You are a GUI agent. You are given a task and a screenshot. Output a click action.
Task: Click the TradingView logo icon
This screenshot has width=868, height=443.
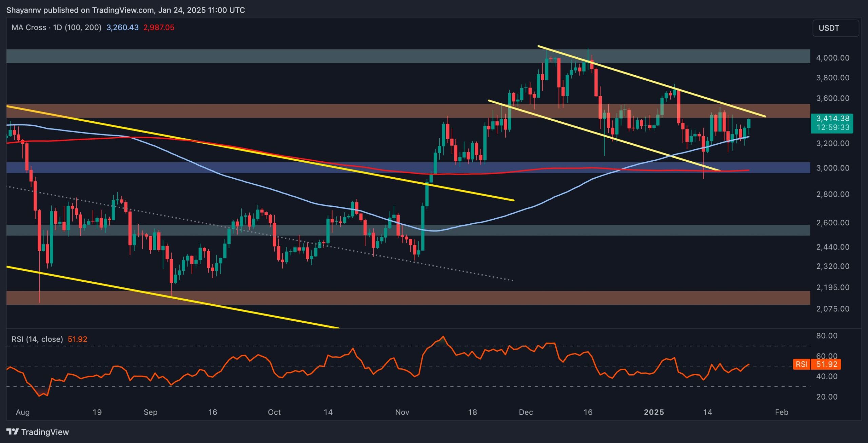13,431
